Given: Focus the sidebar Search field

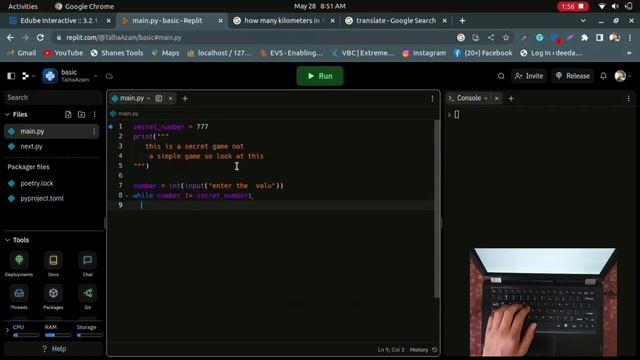Looking at the screenshot, I should tap(52, 98).
